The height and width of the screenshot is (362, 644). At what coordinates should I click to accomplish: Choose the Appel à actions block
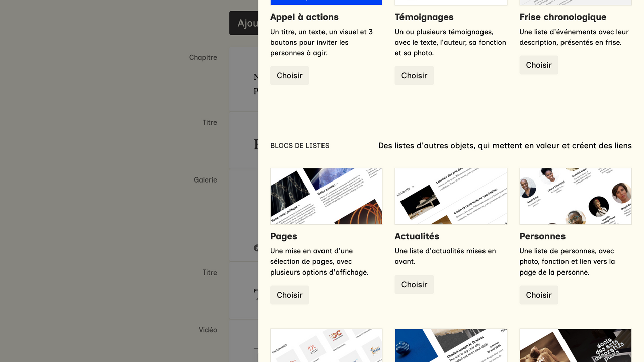289,75
